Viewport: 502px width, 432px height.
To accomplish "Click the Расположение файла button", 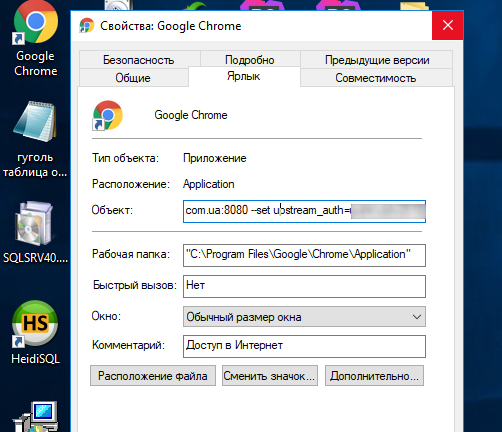I will coord(153,376).
